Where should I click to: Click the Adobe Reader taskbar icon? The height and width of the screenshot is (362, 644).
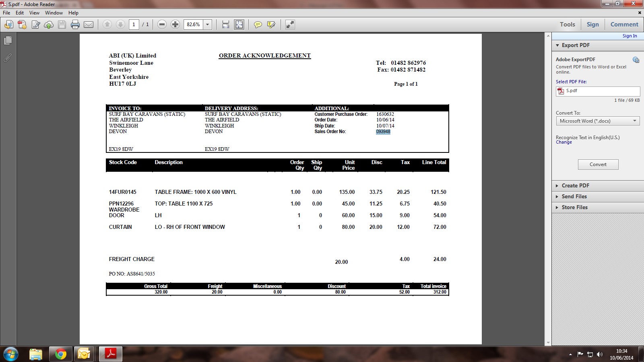pyautogui.click(x=111, y=354)
